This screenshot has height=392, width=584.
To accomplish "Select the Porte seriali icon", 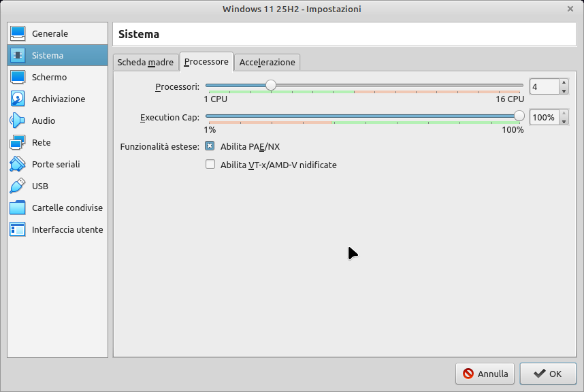I will pos(18,164).
